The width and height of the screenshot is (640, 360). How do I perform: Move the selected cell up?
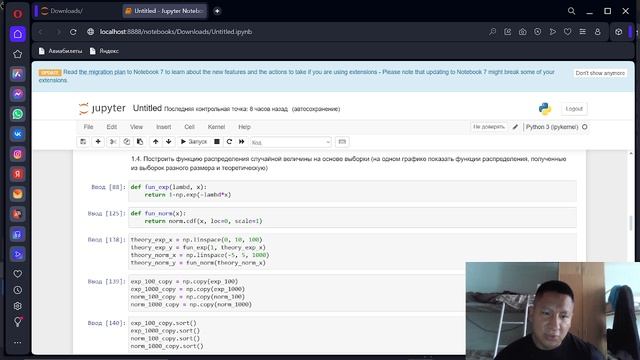coord(156,142)
